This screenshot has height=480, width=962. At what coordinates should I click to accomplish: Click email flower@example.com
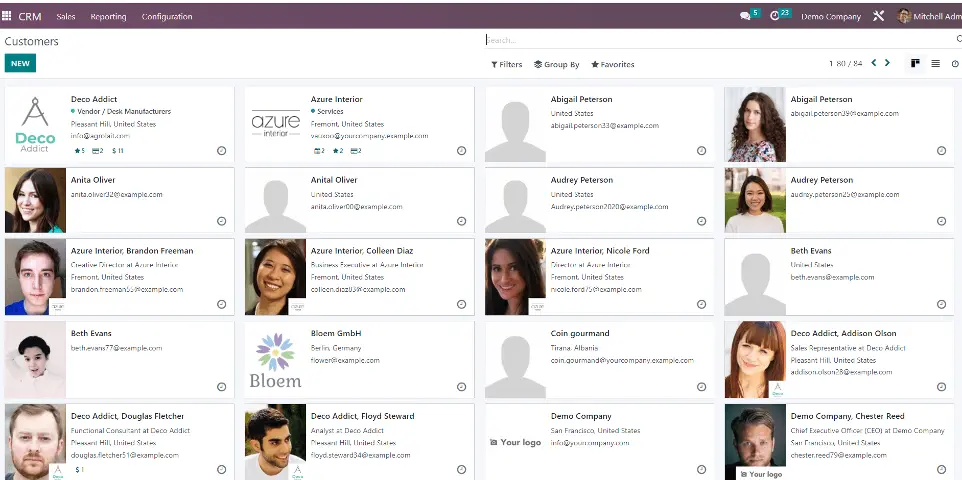point(345,360)
